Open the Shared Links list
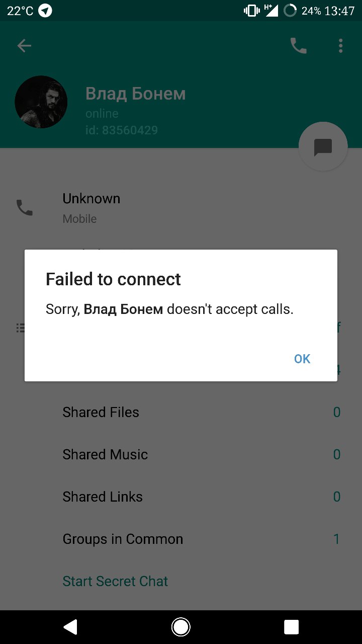The width and height of the screenshot is (362, 644). tap(181, 497)
